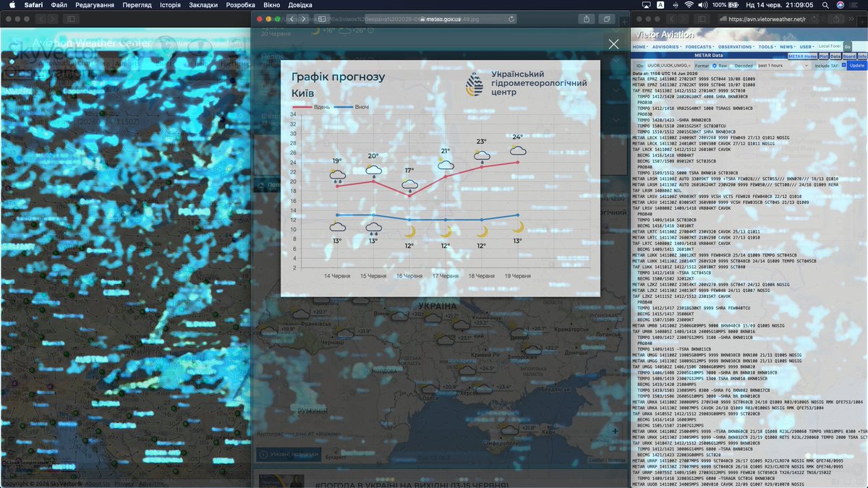Go back in SkyVector Safari window
868x488 pixels.
click(x=41, y=19)
